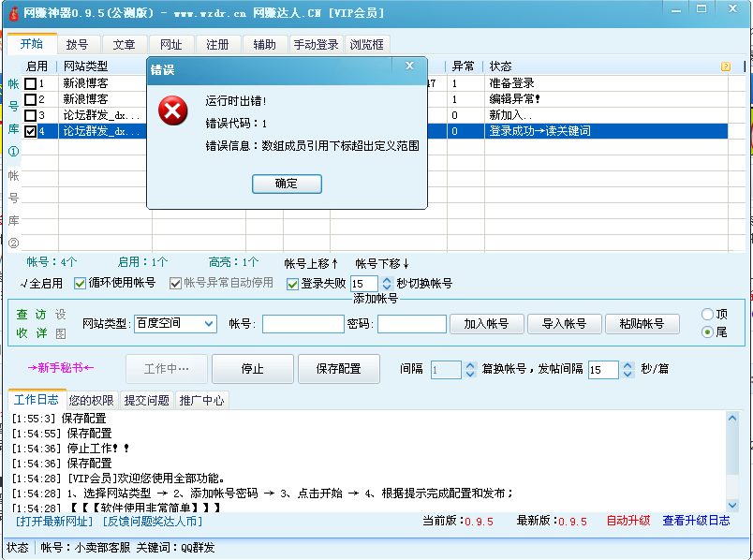
Task: Click the ② circle icon on the left edge
Action: tap(11, 242)
